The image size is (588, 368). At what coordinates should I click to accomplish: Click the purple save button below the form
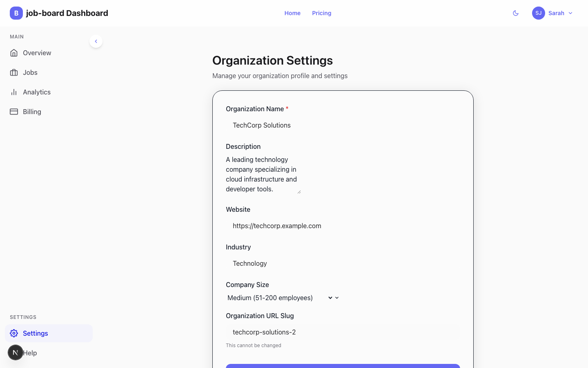point(343,367)
